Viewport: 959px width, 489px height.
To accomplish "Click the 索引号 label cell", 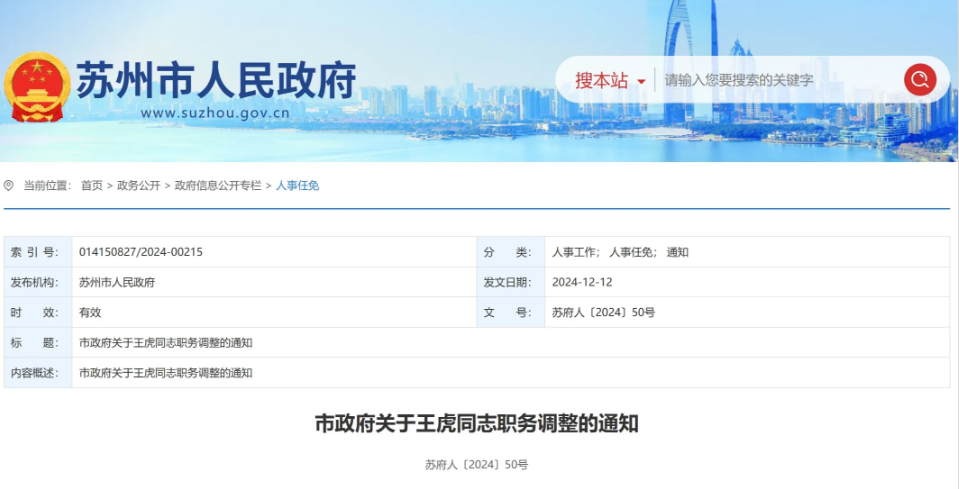I will (38, 252).
